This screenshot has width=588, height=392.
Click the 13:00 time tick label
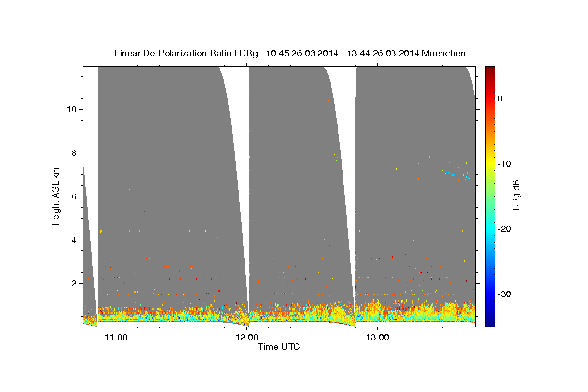pos(377,337)
